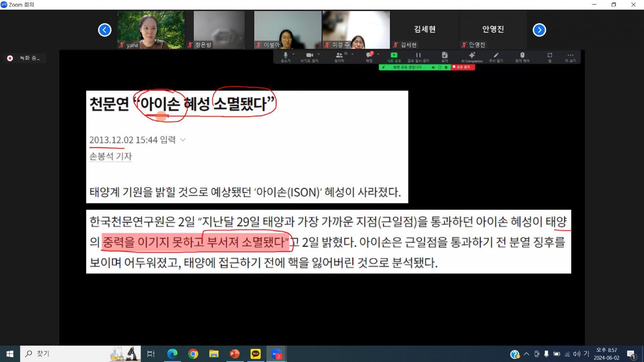Expand the audio options arrow
Viewport: 644px width, 362px height.
tap(293, 54)
